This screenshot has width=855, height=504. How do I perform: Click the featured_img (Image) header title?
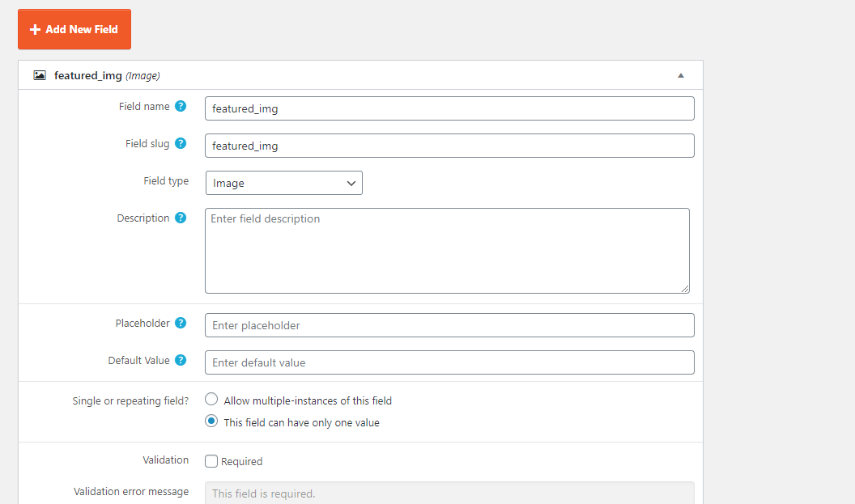point(107,76)
